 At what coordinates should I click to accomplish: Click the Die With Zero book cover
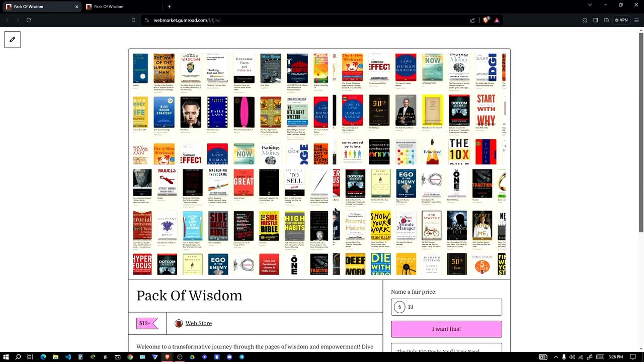pos(380,264)
